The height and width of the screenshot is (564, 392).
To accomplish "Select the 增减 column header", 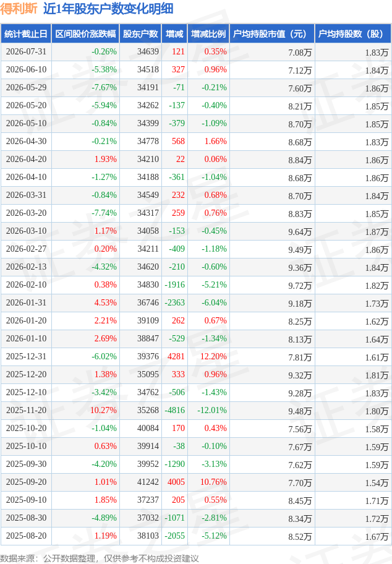I will point(174,34).
